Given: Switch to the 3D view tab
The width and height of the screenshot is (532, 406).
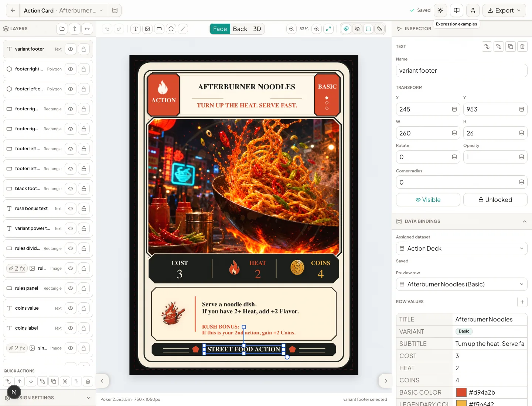Looking at the screenshot, I should (257, 29).
